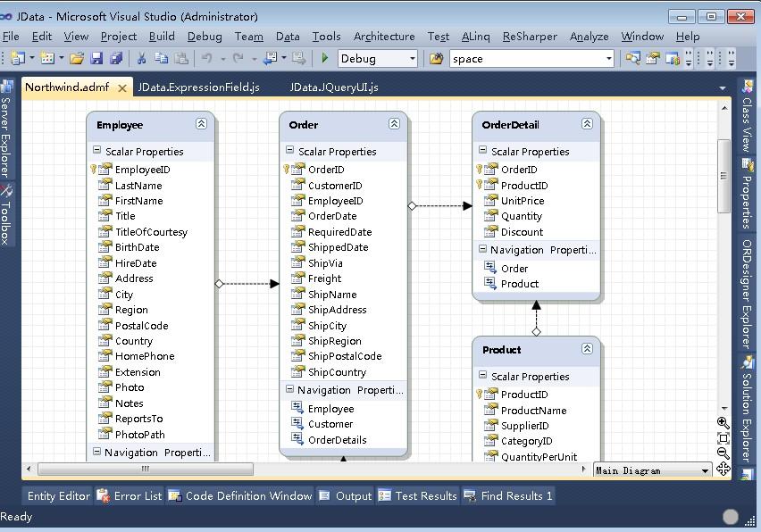Click the New Project toolbar icon

(18, 59)
